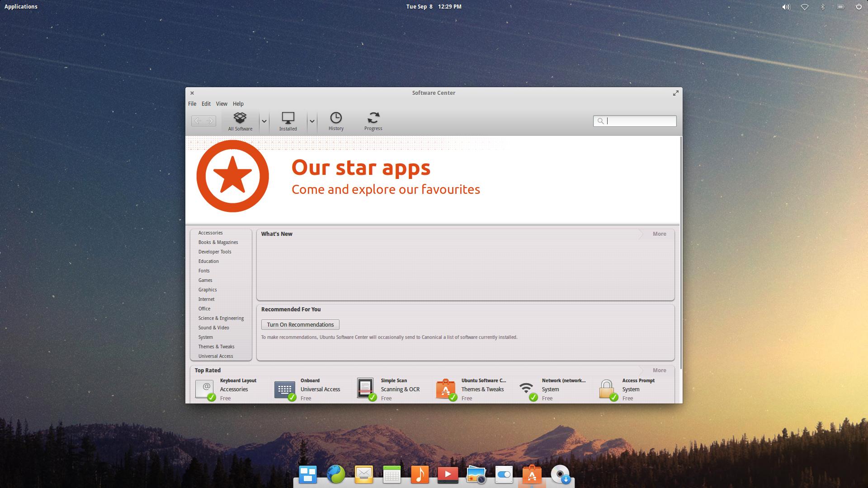Viewport: 868px width, 488px height.
Task: Open the File menu
Action: [x=192, y=103]
